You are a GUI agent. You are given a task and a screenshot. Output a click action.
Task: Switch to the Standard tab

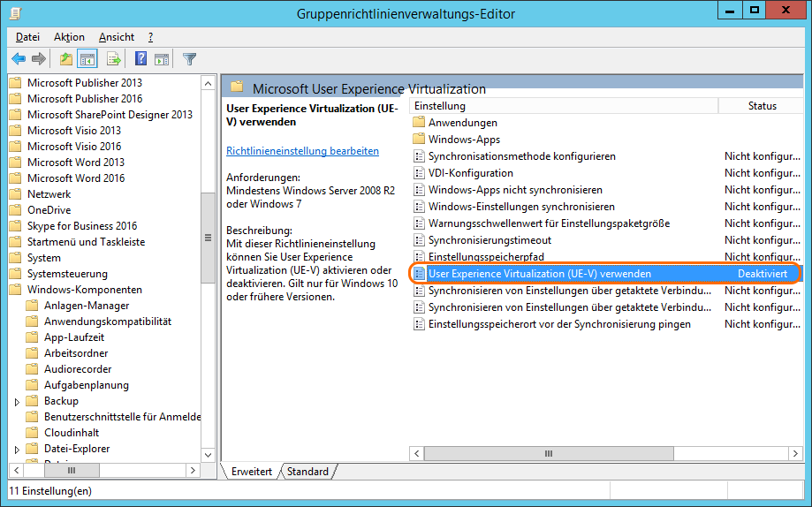(307, 472)
